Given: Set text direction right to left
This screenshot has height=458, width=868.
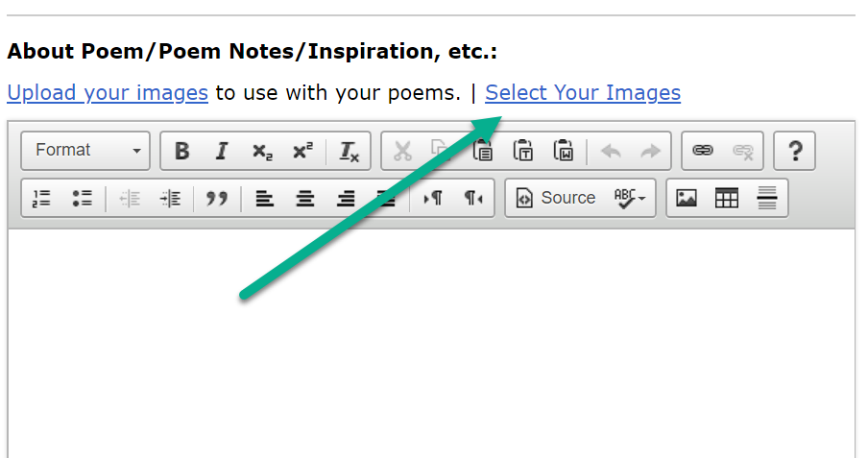Looking at the screenshot, I should [473, 198].
